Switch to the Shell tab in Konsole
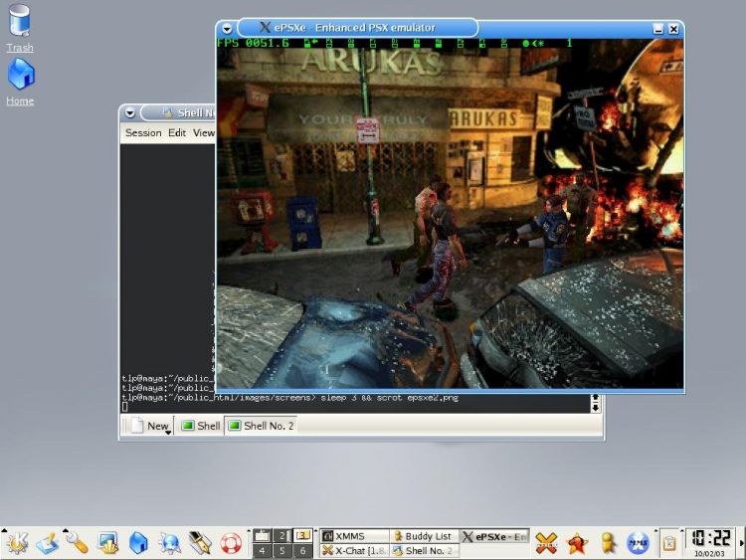746x560 pixels. point(202,426)
